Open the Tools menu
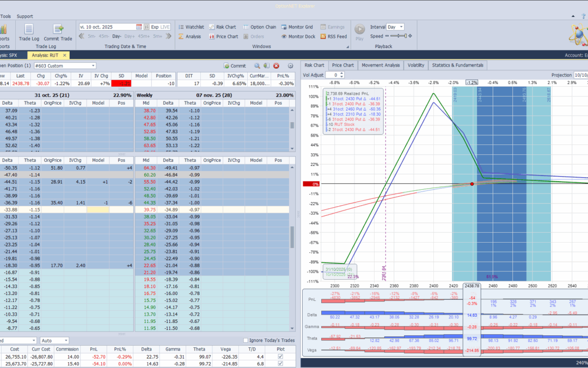Viewport: 588px width, 368px height. pos(5,16)
